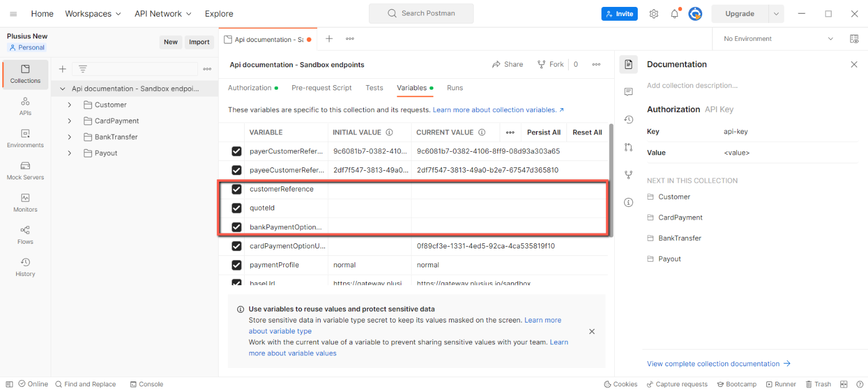Open user avatar profile menu
Image resolution: width=868 pixels, height=391 pixels.
click(695, 14)
